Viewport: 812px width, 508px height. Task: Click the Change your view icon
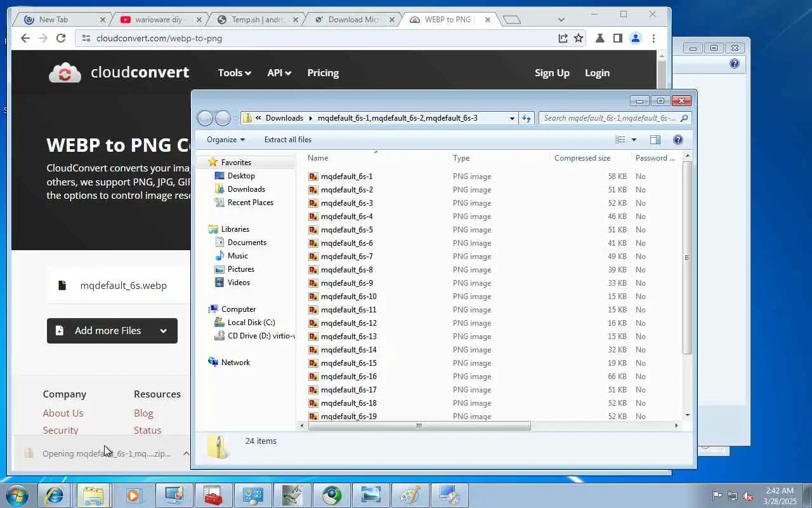[620, 140]
